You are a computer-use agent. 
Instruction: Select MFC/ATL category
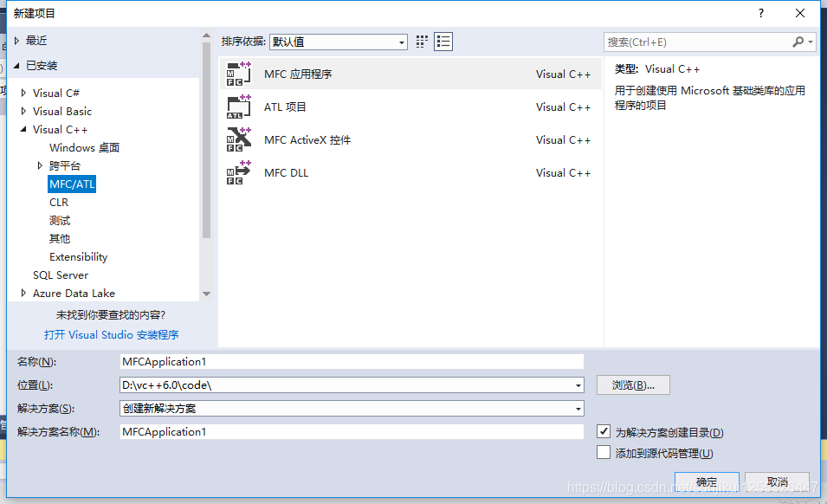click(x=72, y=184)
